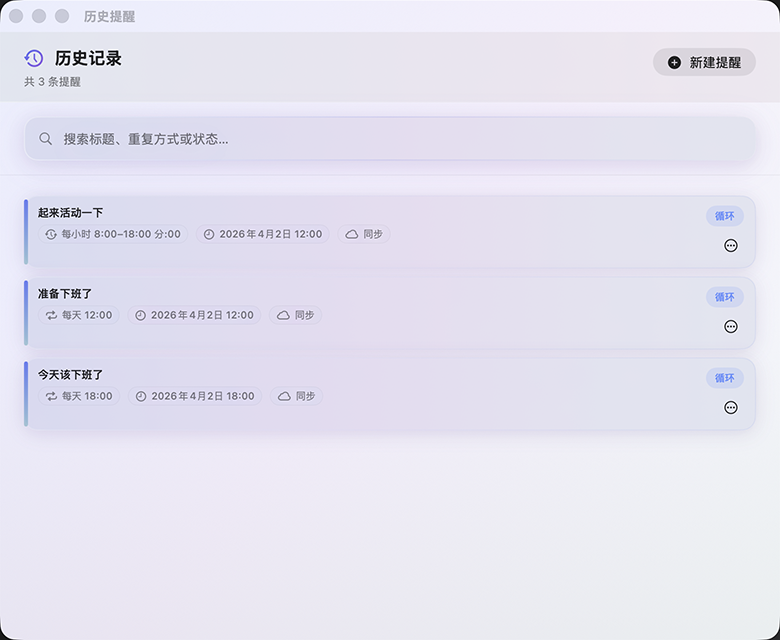The width and height of the screenshot is (780, 640).
Task: Click cloud 同步 tag on 起来活动一下
Action: point(364,234)
